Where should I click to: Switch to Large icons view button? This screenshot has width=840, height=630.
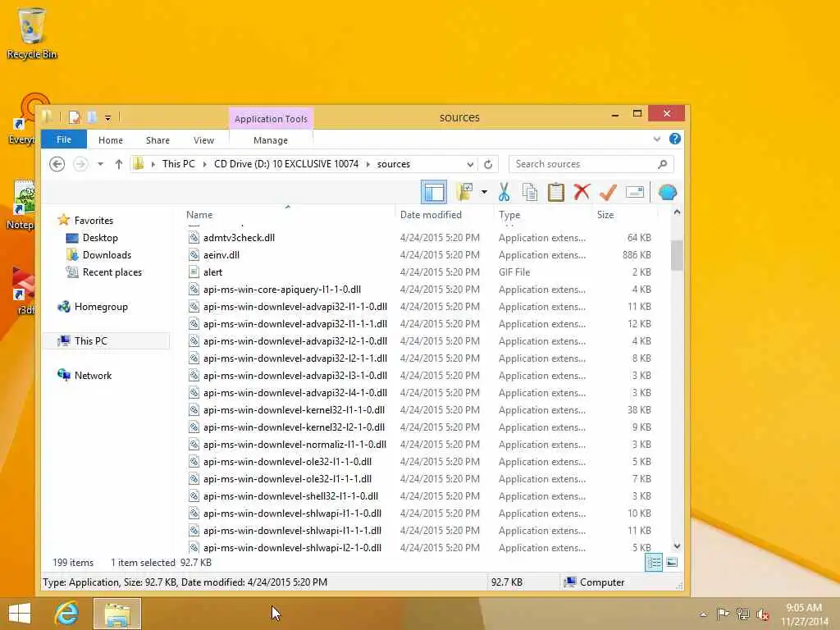pyautogui.click(x=672, y=563)
